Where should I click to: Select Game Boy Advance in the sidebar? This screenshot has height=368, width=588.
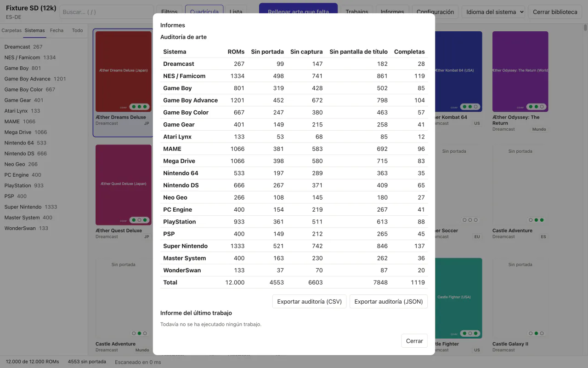44,79
